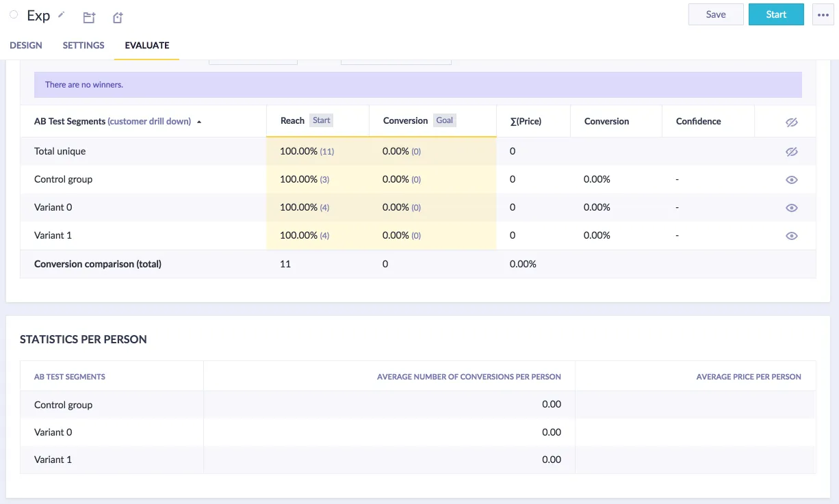Hide the Variant 0 row

[x=792, y=208]
